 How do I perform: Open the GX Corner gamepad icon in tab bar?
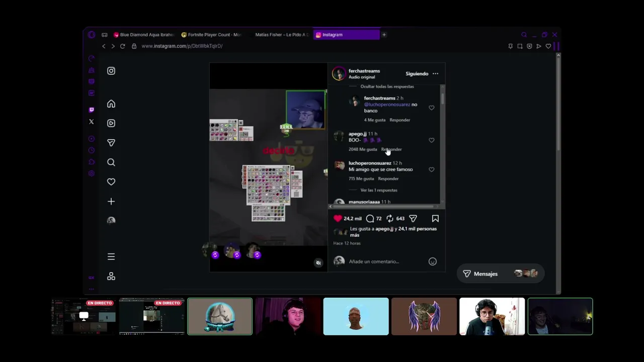point(104,35)
